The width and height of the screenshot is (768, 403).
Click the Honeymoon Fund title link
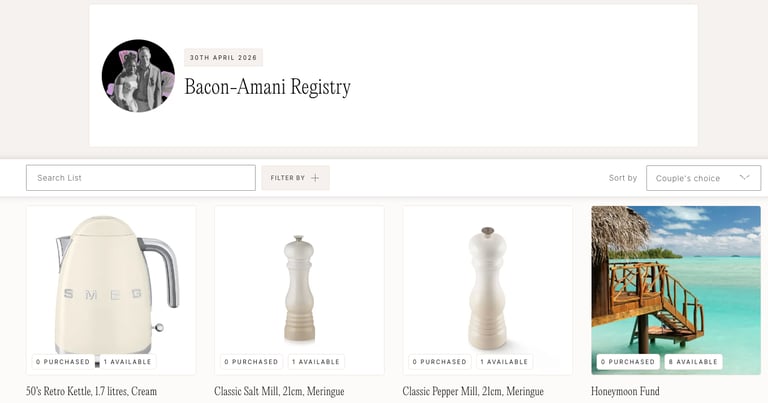coord(625,391)
